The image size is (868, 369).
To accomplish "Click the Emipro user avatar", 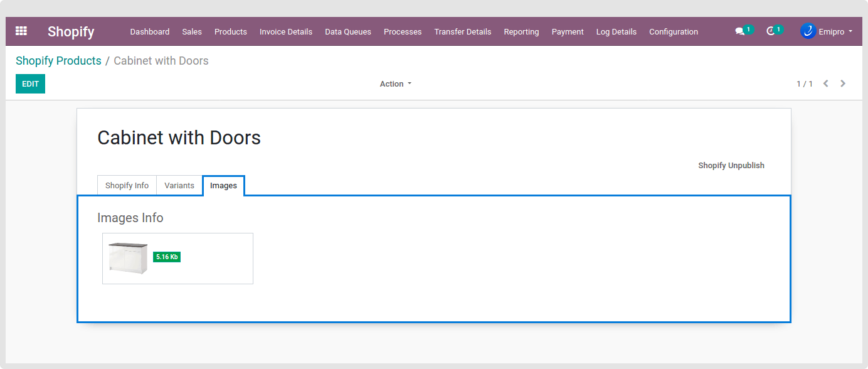I will click(808, 31).
